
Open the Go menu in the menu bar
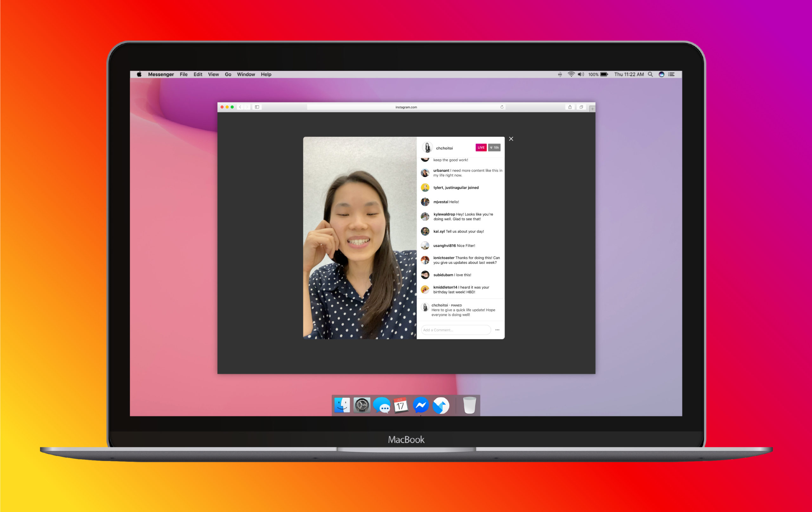click(228, 74)
